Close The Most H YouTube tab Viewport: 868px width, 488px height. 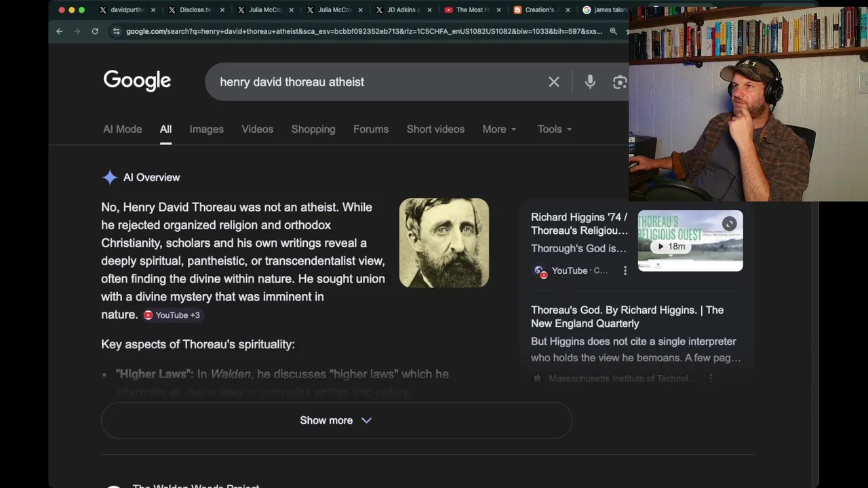pyautogui.click(x=498, y=10)
